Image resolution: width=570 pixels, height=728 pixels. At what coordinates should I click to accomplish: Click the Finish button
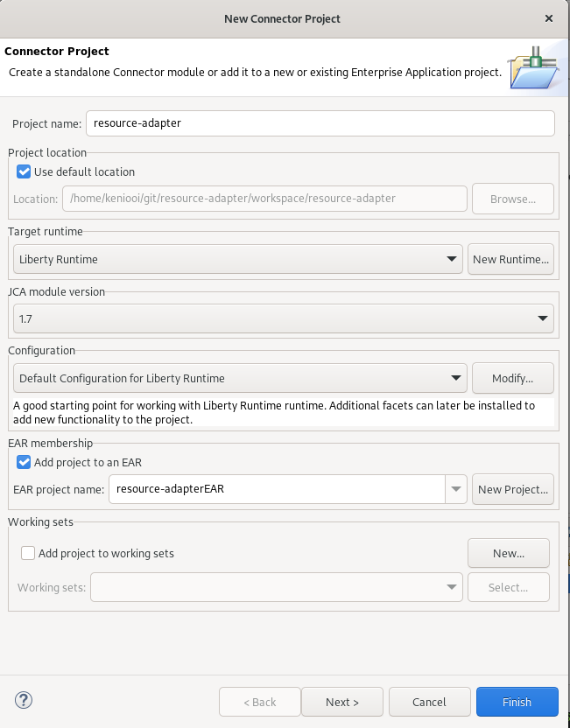coord(517,702)
